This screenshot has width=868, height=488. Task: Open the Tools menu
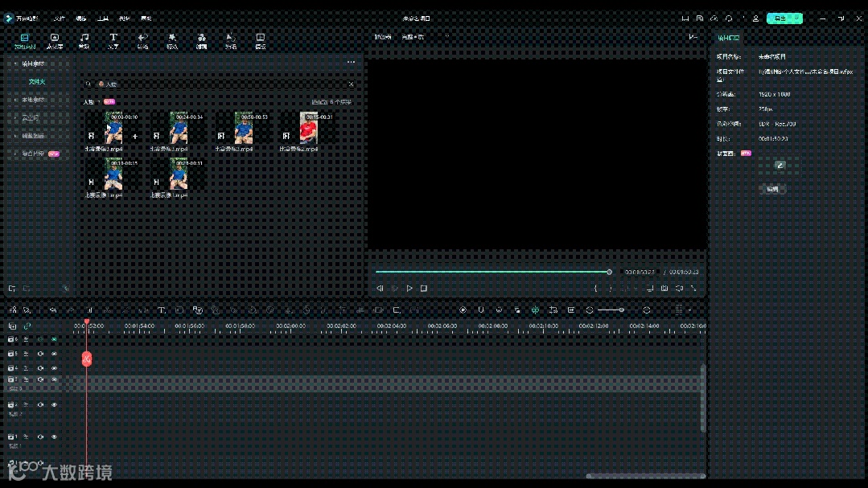(103, 18)
